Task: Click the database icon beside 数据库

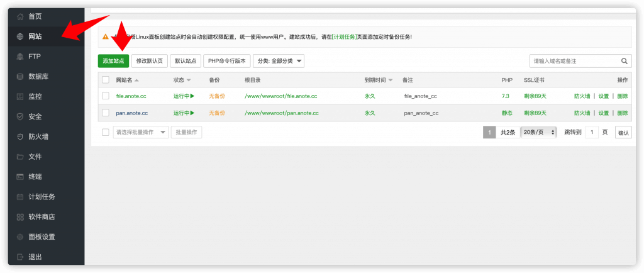Action: pyautogui.click(x=19, y=77)
